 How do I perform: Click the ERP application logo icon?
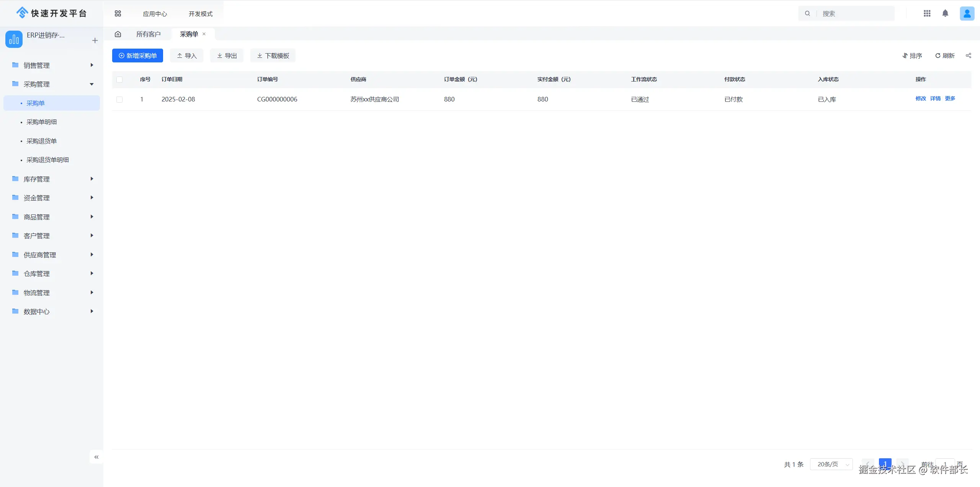tap(14, 39)
